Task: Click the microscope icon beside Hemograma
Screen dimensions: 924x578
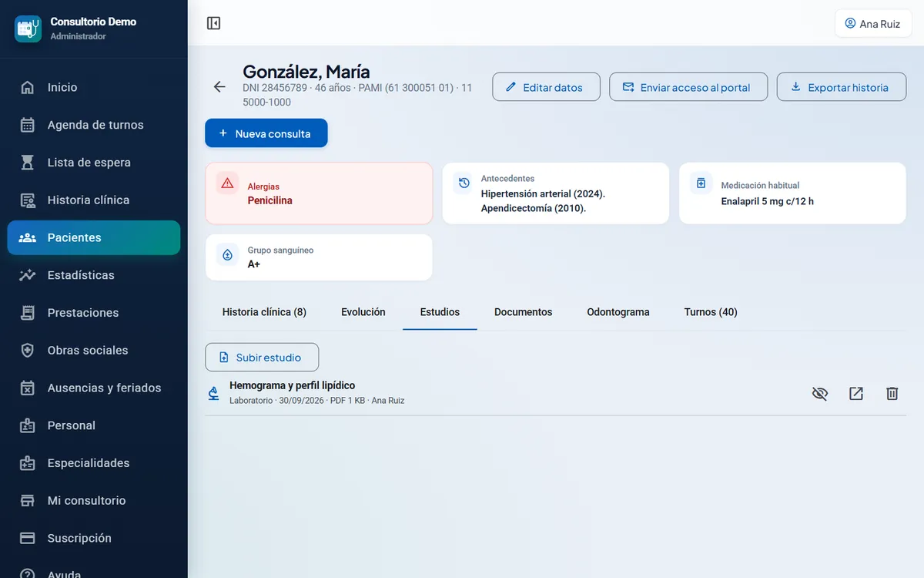Action: [214, 393]
